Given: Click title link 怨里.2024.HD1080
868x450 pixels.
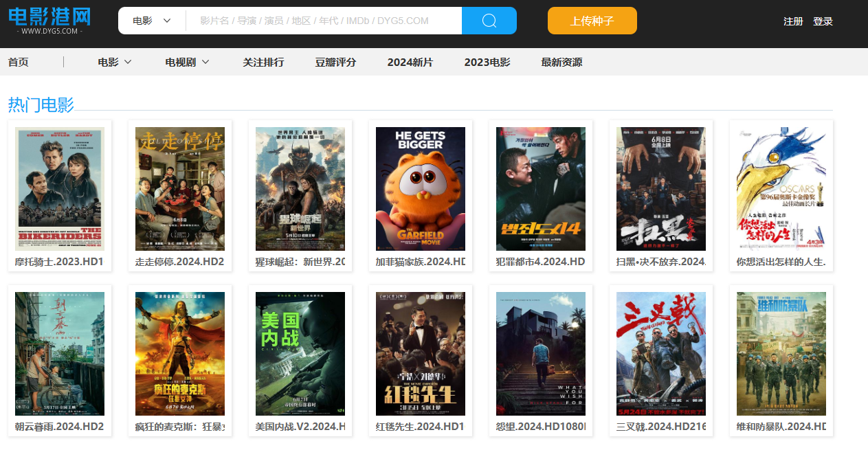Looking at the screenshot, I should pos(541,427).
